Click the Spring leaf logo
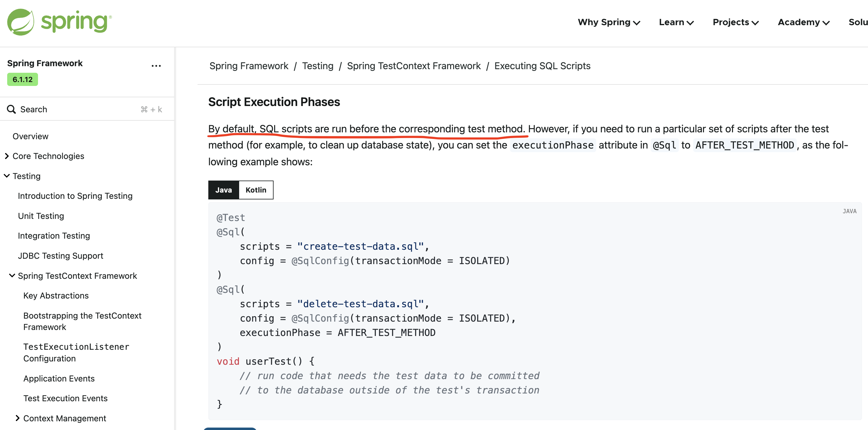Viewport: 868px width, 430px height. (x=21, y=22)
